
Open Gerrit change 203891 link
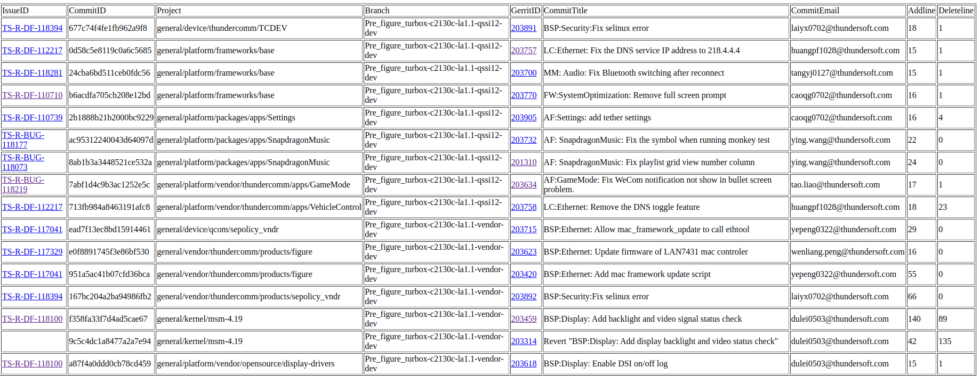tap(524, 28)
